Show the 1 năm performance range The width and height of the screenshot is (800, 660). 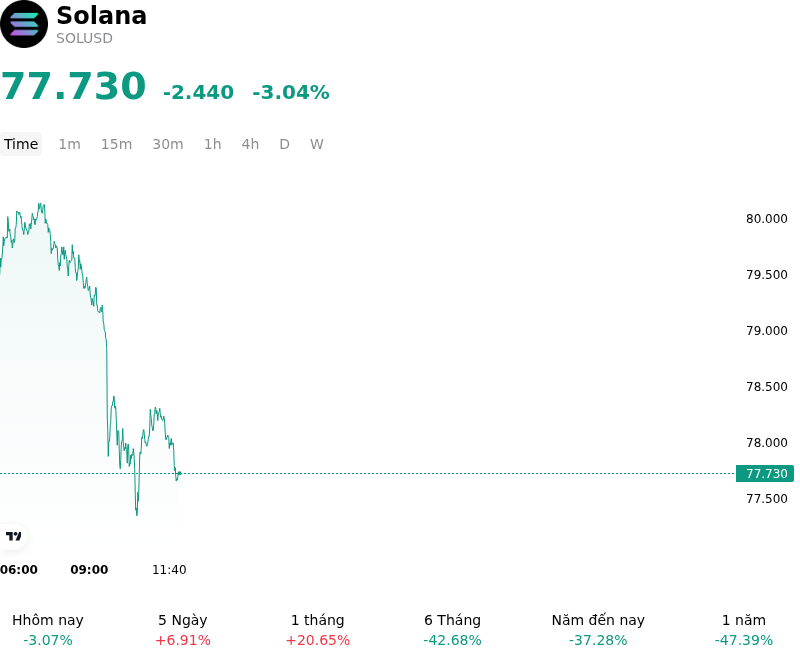pyautogui.click(x=743, y=630)
